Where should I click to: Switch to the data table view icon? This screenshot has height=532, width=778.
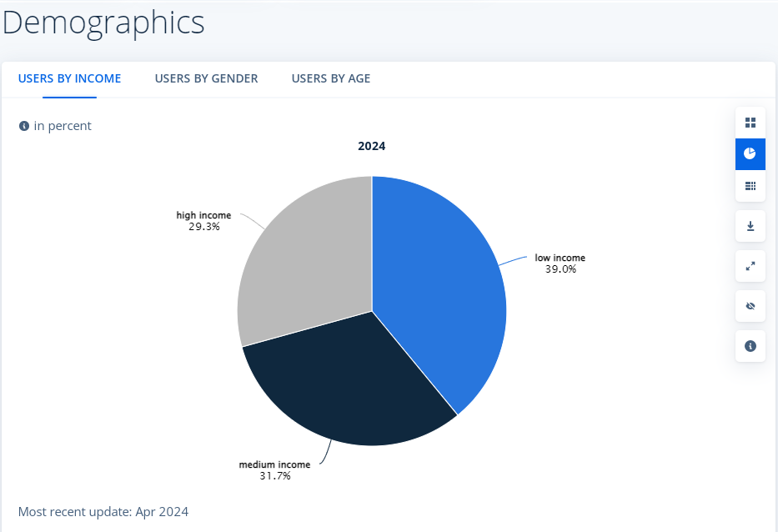tap(750, 186)
